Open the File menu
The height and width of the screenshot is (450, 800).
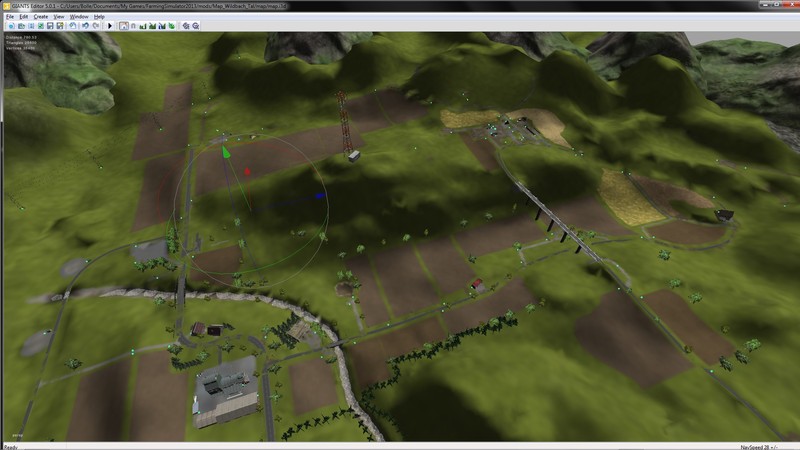coord(10,17)
